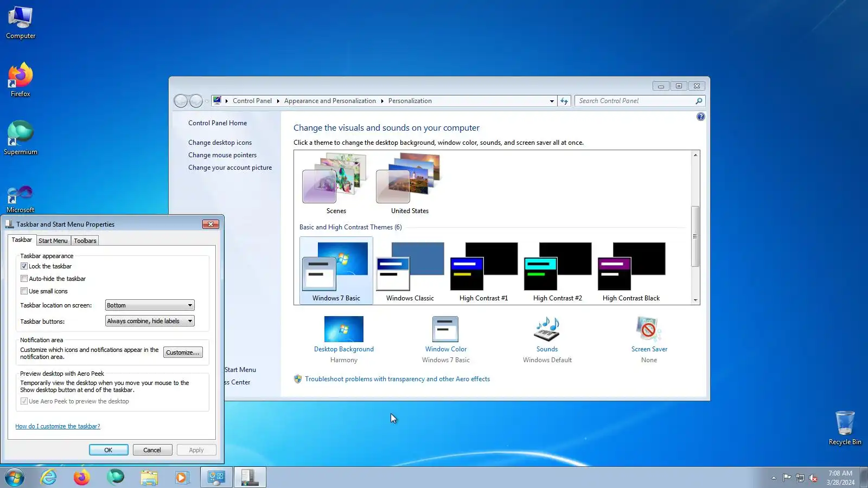Click OK in Taskbar Properties dialog
The height and width of the screenshot is (488, 868).
coord(108,450)
